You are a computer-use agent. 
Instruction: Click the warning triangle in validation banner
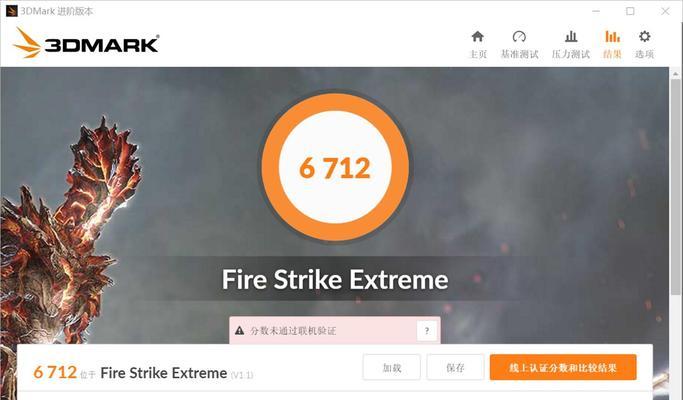point(239,331)
